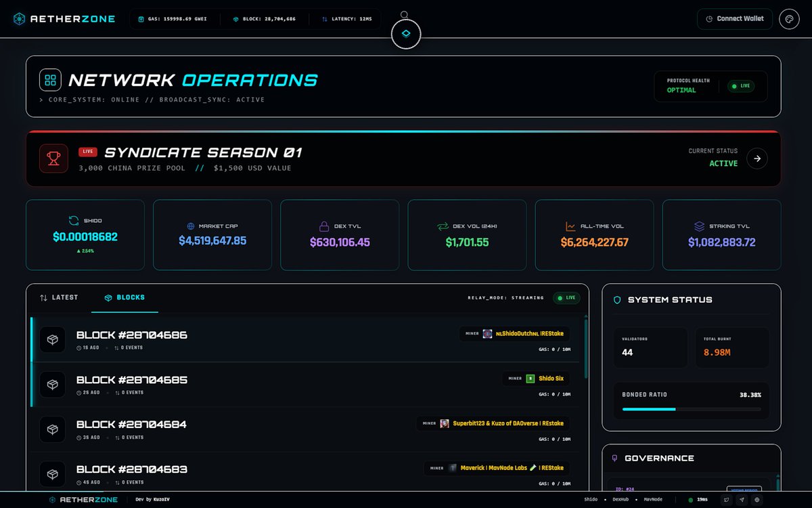This screenshot has height=508, width=812.
Task: Click the cyan diamond logo below the search icon
Action: pos(405,33)
